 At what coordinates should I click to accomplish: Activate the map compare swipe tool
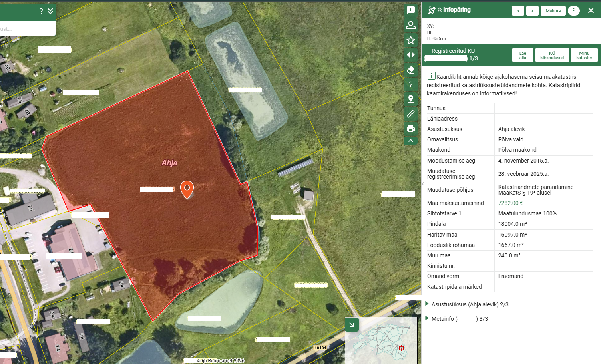coord(410,55)
